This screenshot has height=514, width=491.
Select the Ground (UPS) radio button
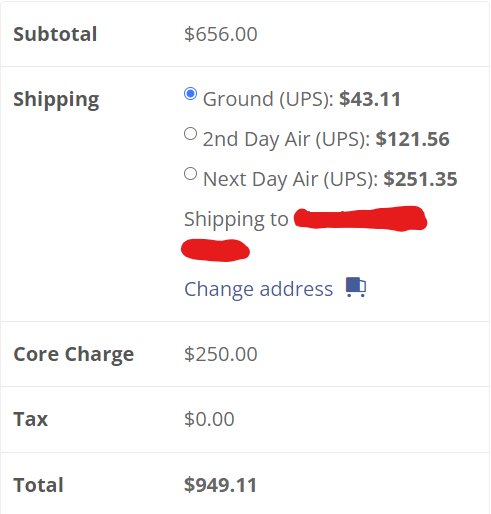[x=190, y=94]
